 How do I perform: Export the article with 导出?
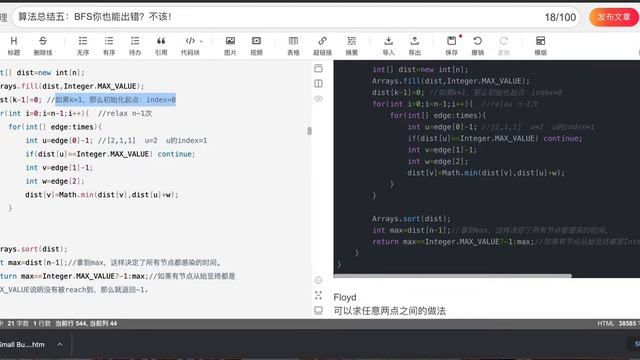click(415, 45)
